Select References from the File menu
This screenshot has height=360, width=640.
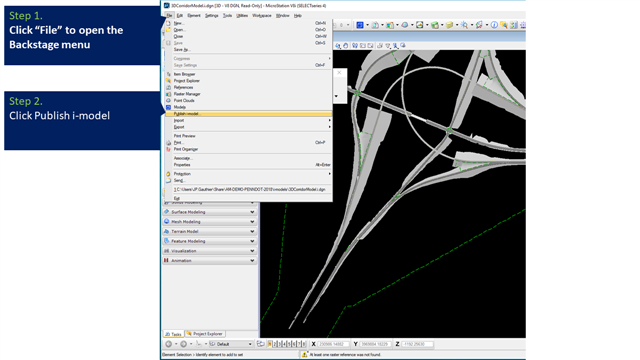[183, 87]
